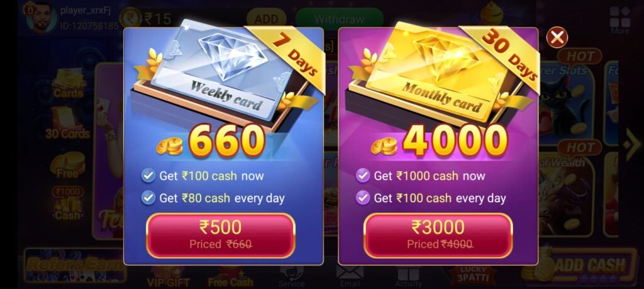Tick the 'Get ₹80 cash every day' checkmark
Image resolution: width=644 pixels, height=289 pixels.
[x=148, y=198]
